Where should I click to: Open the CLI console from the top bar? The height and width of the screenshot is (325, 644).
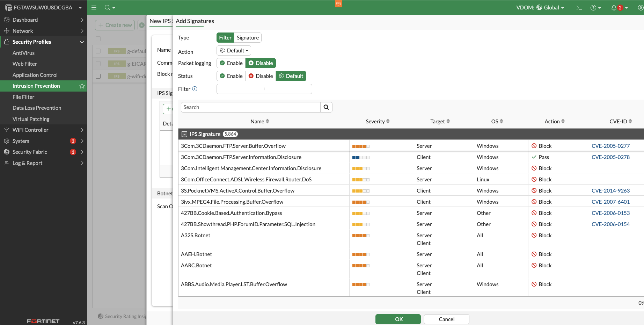click(579, 7)
